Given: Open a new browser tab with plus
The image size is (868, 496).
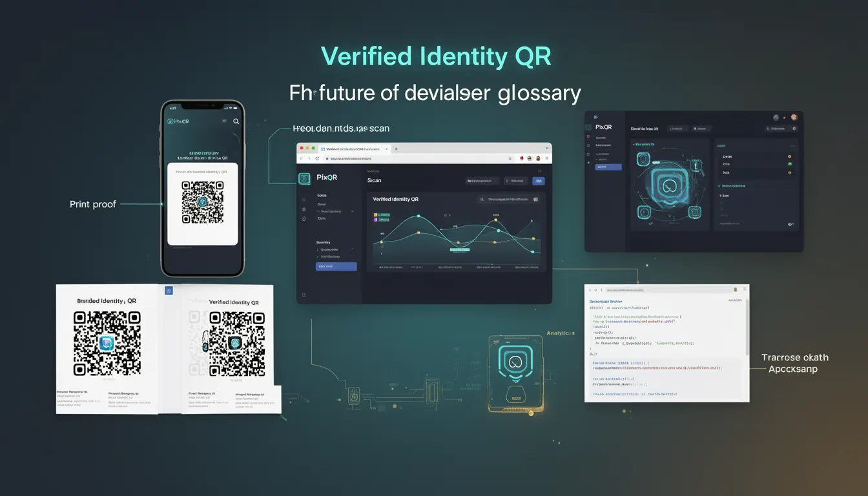Looking at the screenshot, I should (396, 149).
